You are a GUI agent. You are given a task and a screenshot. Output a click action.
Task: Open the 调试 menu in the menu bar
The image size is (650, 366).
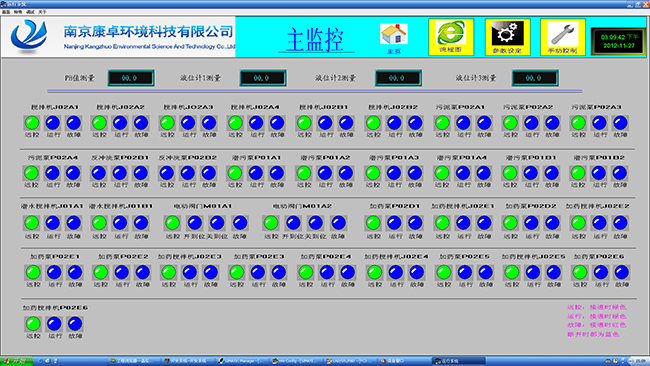click(x=30, y=12)
